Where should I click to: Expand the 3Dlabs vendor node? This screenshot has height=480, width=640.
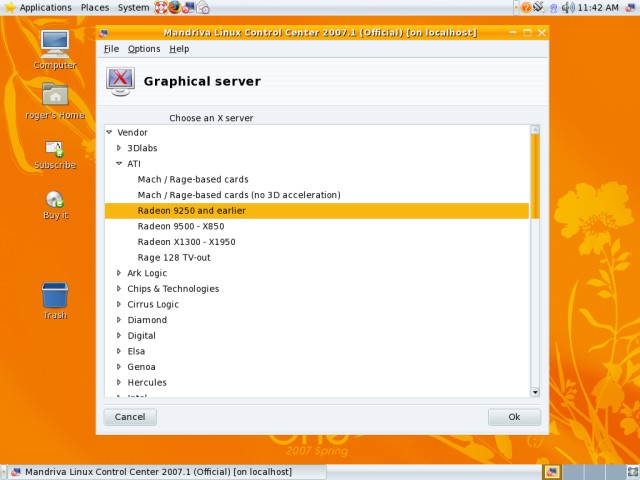tap(119, 148)
